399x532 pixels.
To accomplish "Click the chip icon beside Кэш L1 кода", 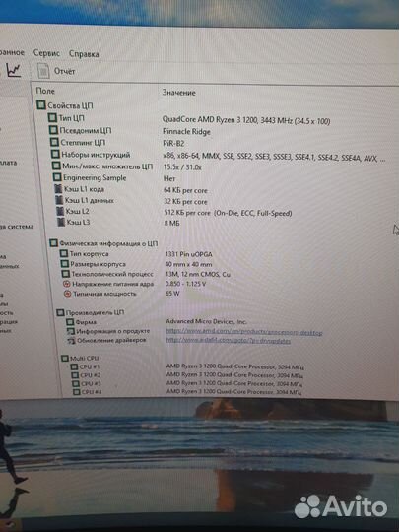I will click(x=59, y=189).
